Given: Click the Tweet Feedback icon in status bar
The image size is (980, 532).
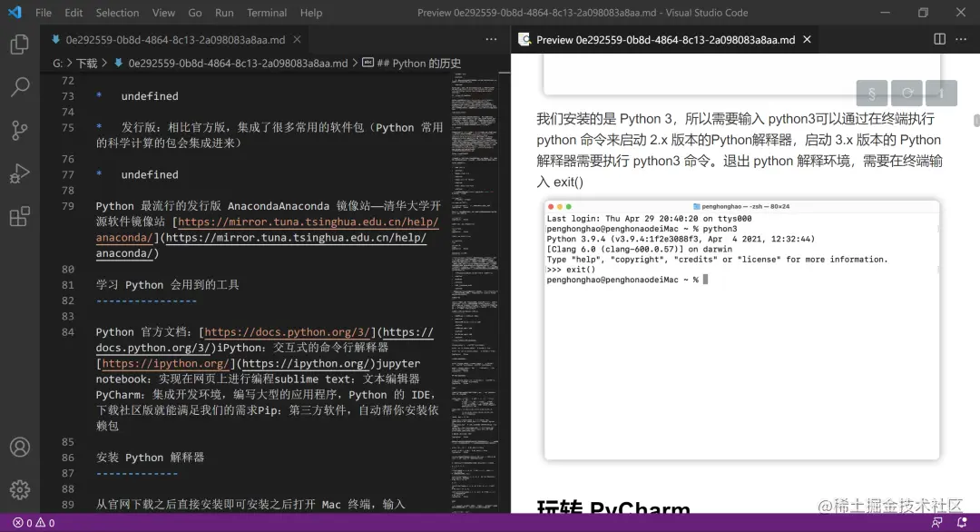Looking at the screenshot, I should 938,522.
